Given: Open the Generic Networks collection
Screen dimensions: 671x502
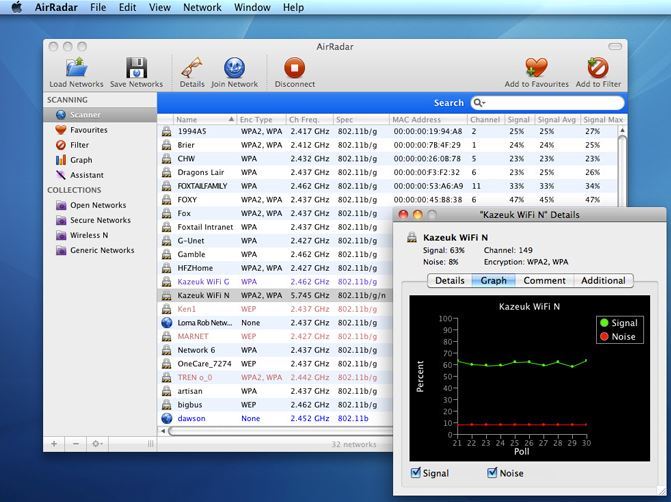Looking at the screenshot, I should pos(100,250).
